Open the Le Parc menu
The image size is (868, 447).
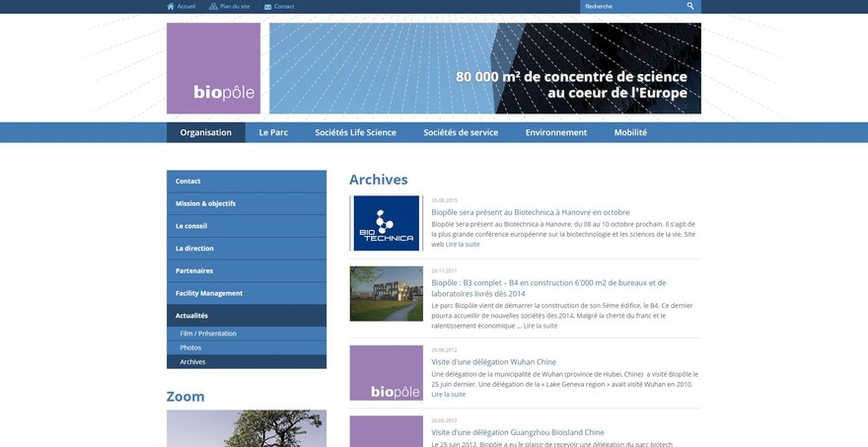click(x=273, y=132)
